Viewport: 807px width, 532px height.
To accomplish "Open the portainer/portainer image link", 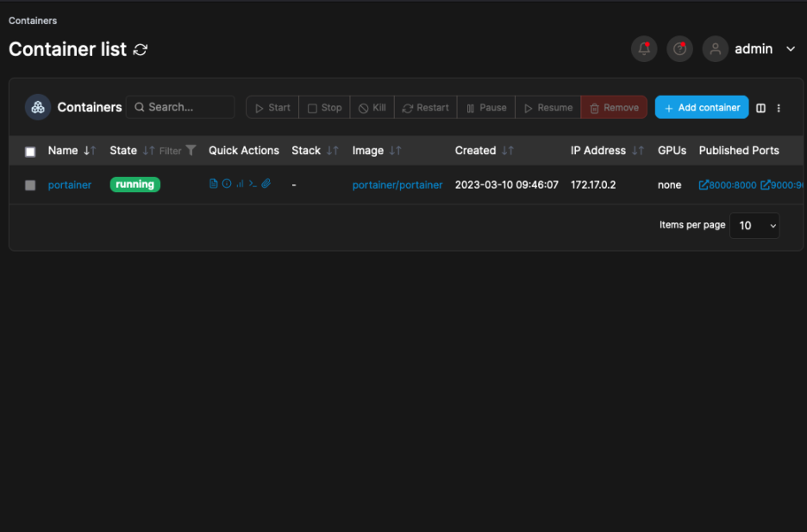I will [x=397, y=185].
